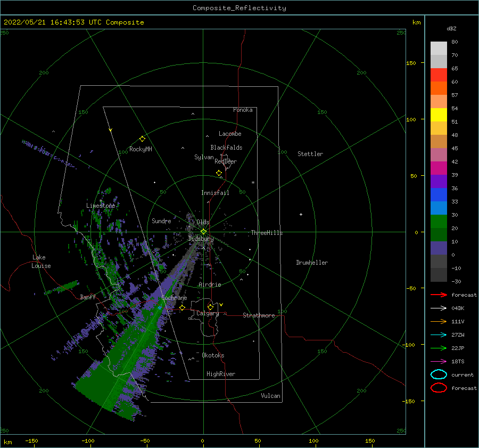The image size is (479, 448).
Task: Click the green echo patch near Lake Louise
Action: [x=62, y=288]
